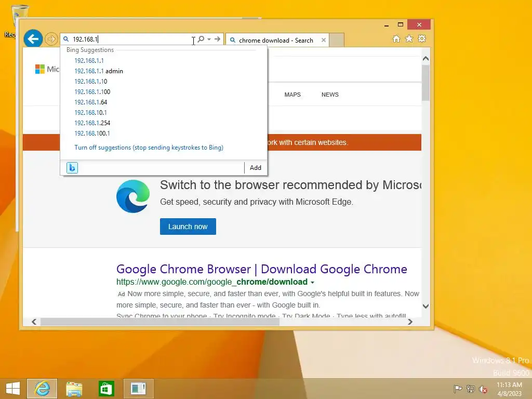This screenshot has height=399, width=532.
Task: Click the network tray icon
Action: 471,389
